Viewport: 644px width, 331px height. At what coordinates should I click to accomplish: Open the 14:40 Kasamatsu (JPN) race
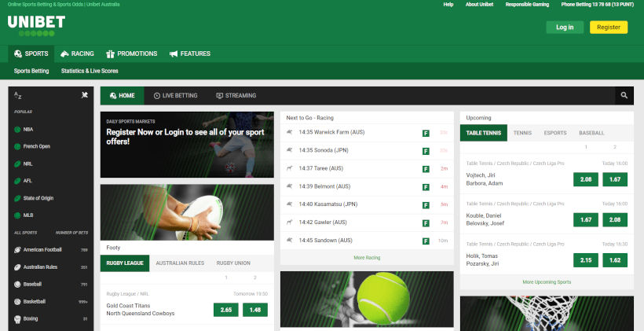[x=367, y=204]
